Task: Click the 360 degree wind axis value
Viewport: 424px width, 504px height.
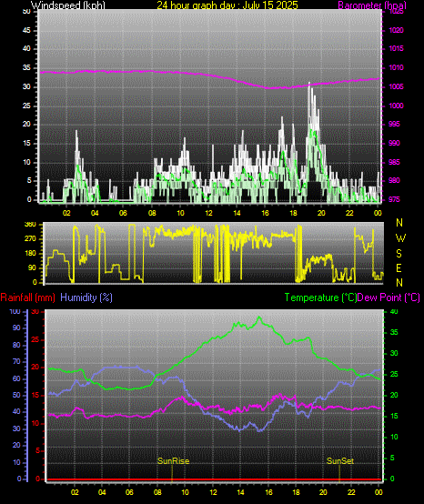Action: [x=30, y=225]
